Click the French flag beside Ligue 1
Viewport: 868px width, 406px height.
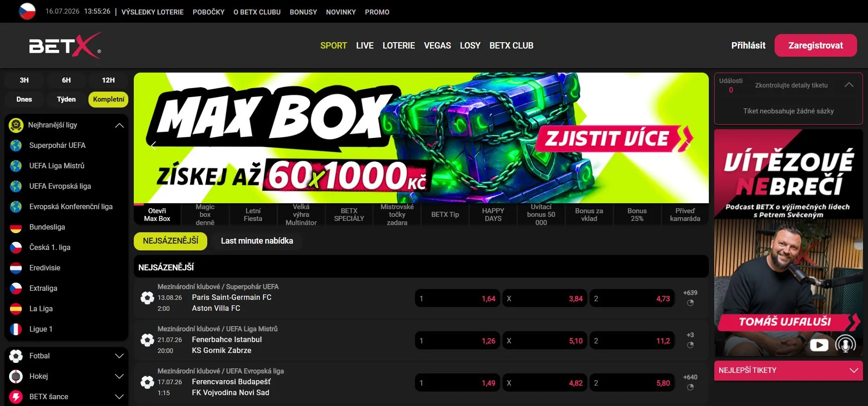coord(16,329)
